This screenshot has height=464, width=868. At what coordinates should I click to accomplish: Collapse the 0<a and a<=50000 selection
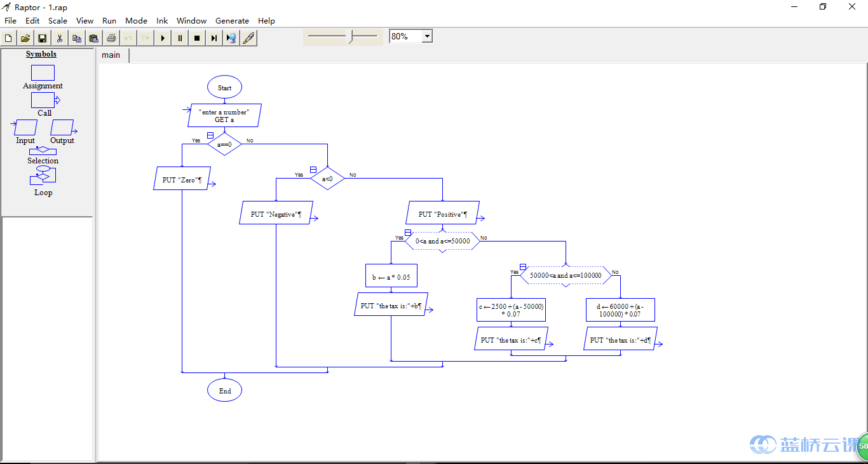pos(408,233)
